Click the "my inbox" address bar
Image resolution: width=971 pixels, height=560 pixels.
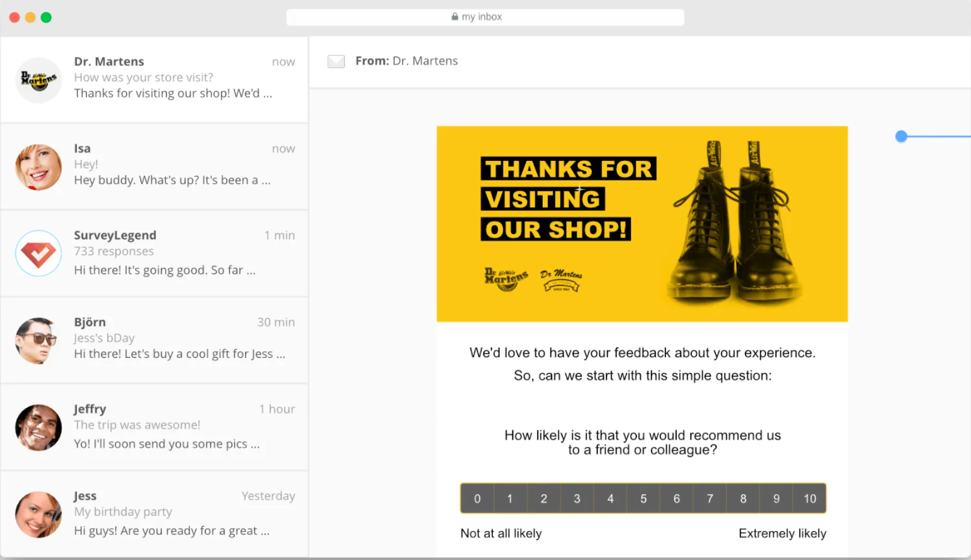tap(485, 17)
